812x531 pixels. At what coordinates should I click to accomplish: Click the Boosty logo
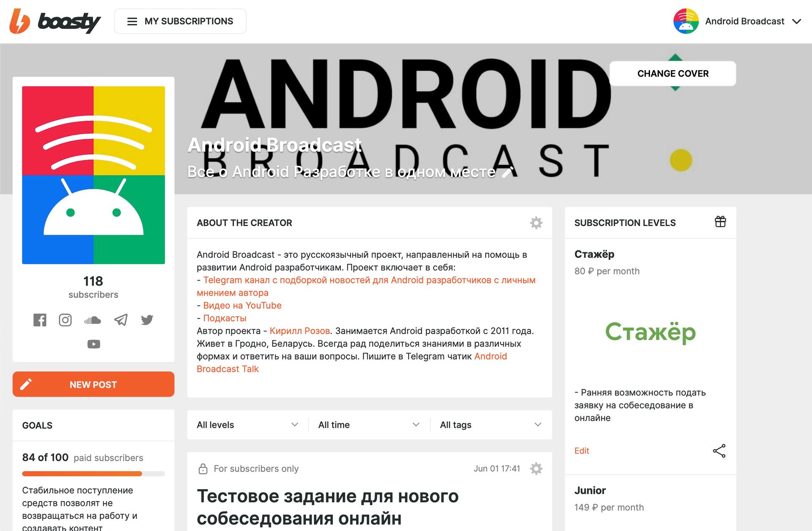[x=55, y=21]
